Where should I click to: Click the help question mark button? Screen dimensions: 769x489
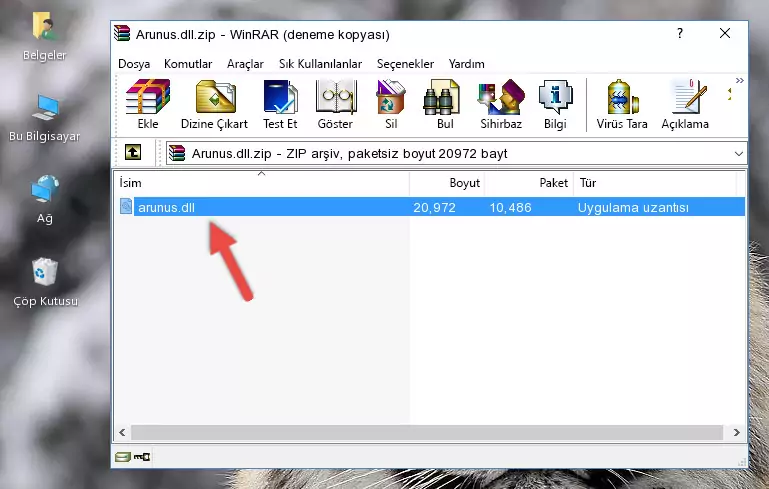pyautogui.click(x=680, y=33)
